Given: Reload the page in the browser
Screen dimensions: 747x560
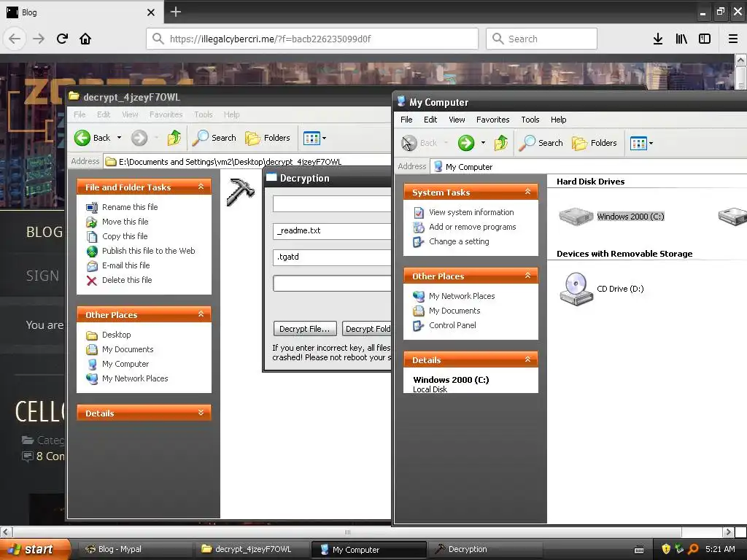Looking at the screenshot, I should tap(62, 39).
